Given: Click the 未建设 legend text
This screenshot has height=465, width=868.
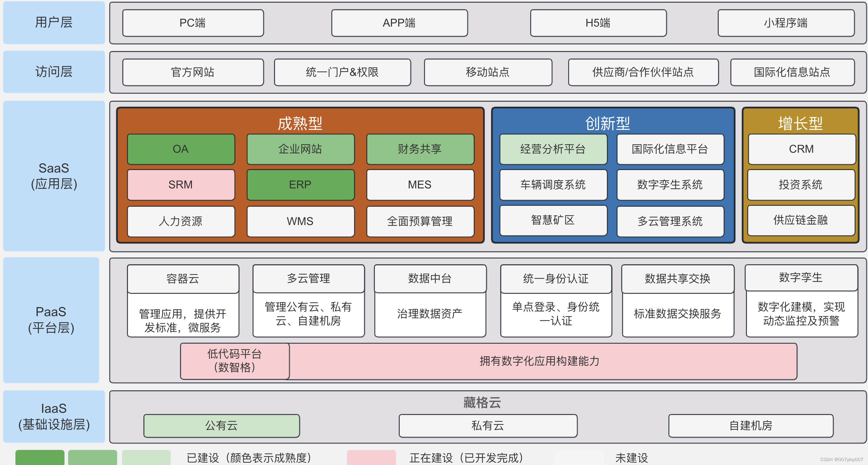Looking at the screenshot, I should click(632, 458).
